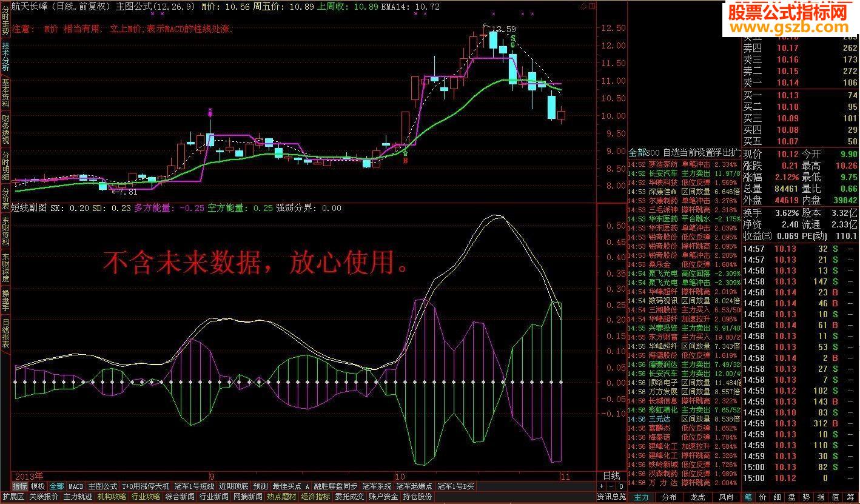Open the 账户资金 bottom tab
Viewport: 860px width, 504px height.
[383, 497]
